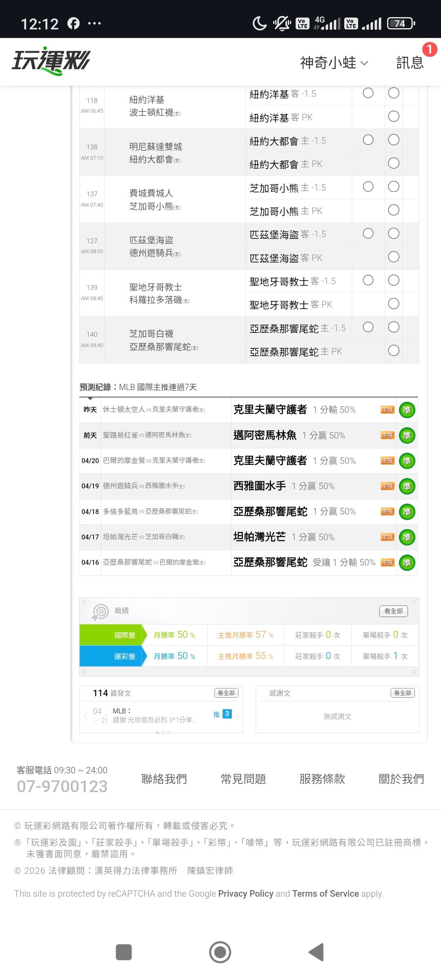Click the green 準 badge for yesterday's prediction
This screenshot has height=980, width=441.
click(x=407, y=410)
